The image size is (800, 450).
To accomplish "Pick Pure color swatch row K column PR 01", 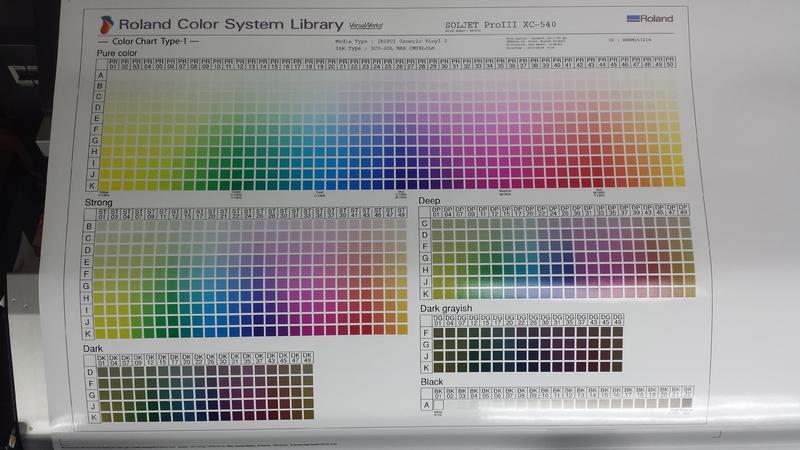I will 104,185.
